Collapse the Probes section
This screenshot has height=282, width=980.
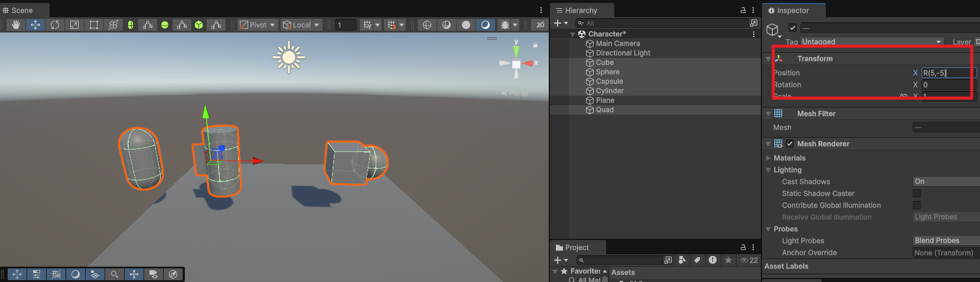click(768, 229)
